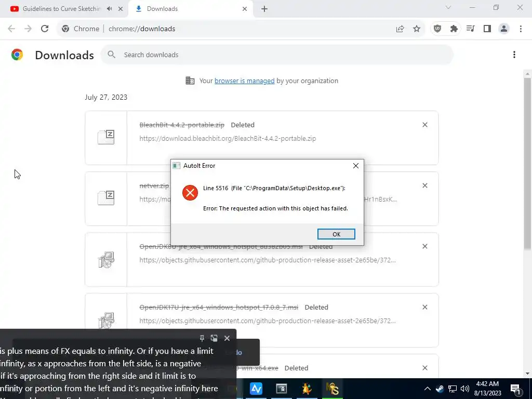Show hidden system tray icons
The height and width of the screenshot is (399, 532).
[428, 389]
